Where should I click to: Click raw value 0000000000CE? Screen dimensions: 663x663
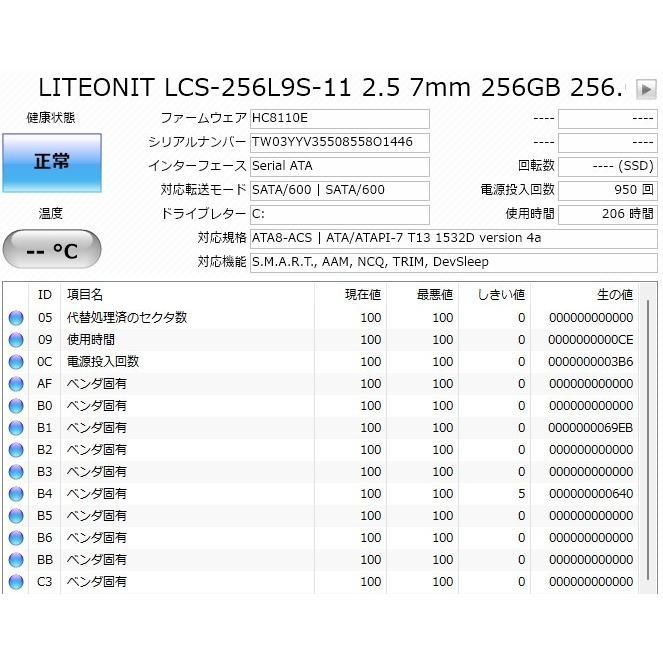[591, 340]
